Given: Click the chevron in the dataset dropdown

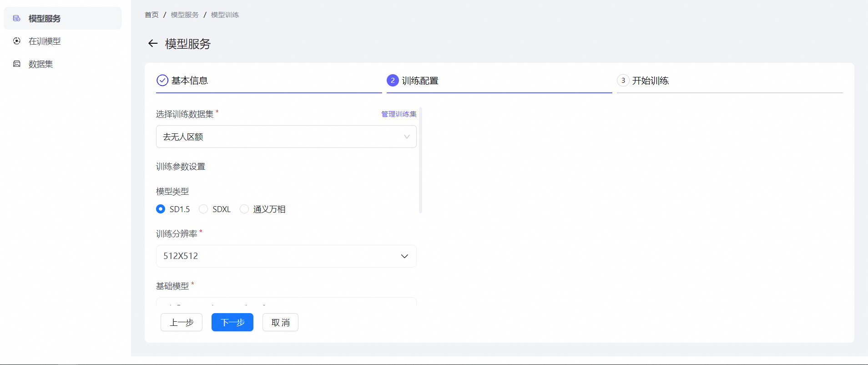Looking at the screenshot, I should tap(407, 137).
